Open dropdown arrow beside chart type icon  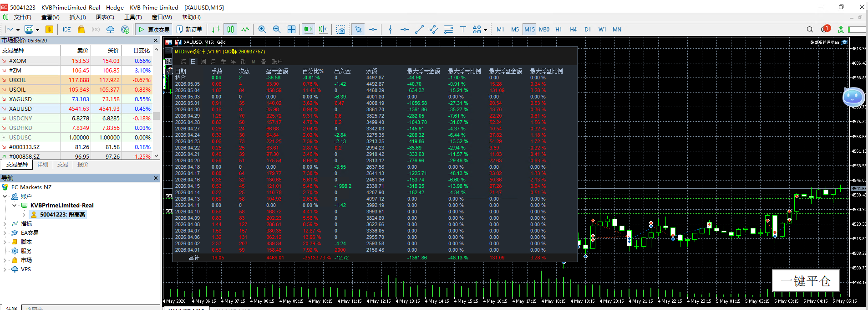pos(17,30)
